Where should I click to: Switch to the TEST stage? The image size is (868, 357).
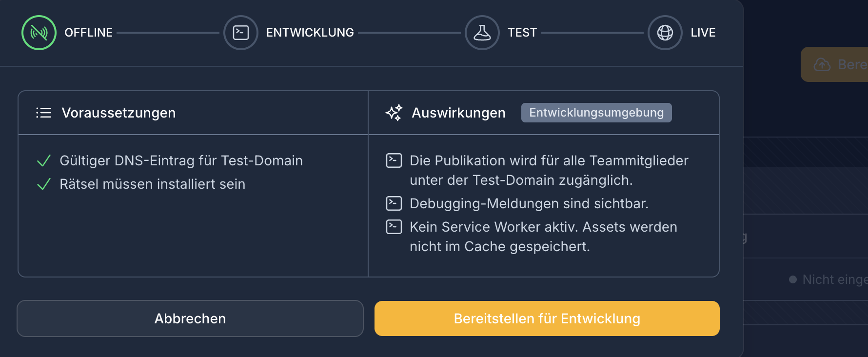522,33
